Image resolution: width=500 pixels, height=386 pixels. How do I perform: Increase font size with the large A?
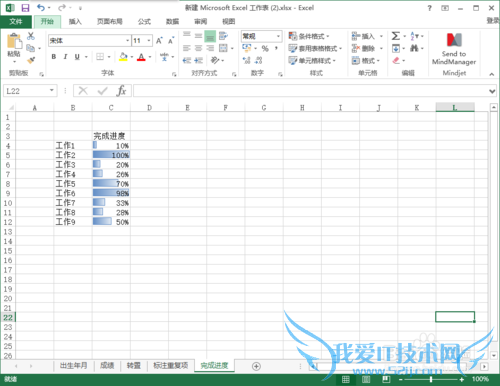coord(159,41)
